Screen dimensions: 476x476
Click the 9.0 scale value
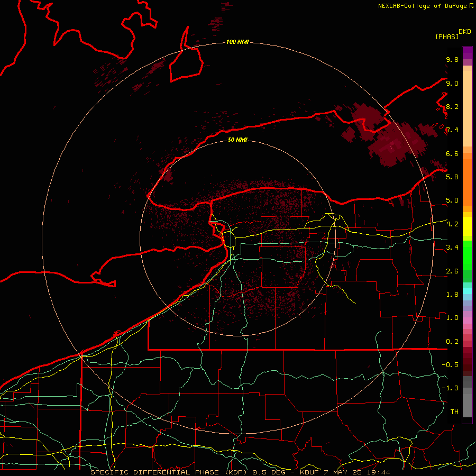click(452, 83)
